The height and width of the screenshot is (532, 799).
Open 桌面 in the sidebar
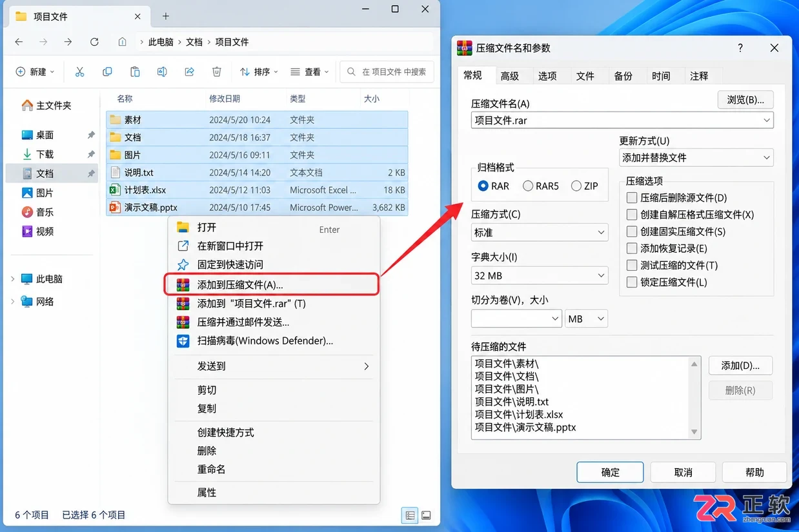(x=38, y=135)
